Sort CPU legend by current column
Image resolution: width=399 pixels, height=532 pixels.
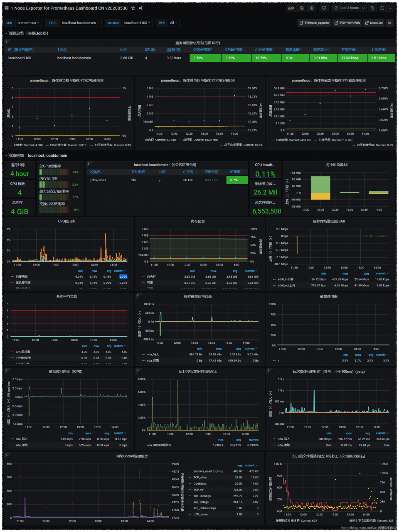tap(120, 271)
